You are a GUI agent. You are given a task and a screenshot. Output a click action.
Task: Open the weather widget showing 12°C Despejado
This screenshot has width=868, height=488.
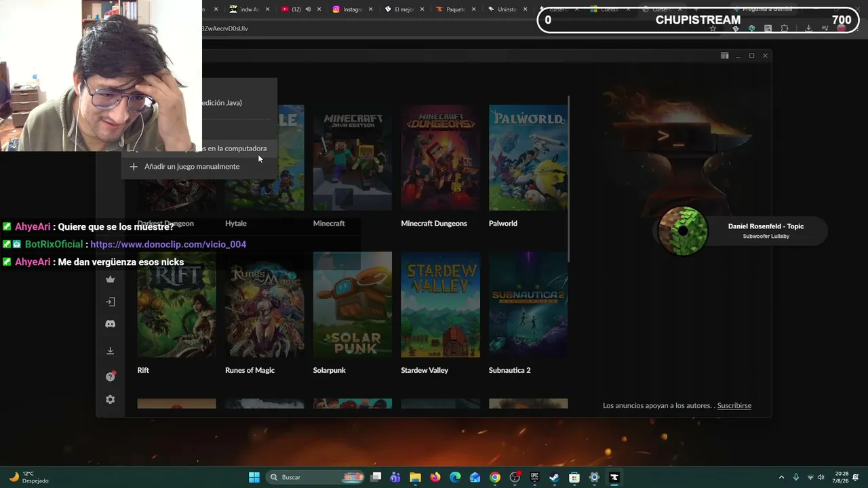[28, 477]
